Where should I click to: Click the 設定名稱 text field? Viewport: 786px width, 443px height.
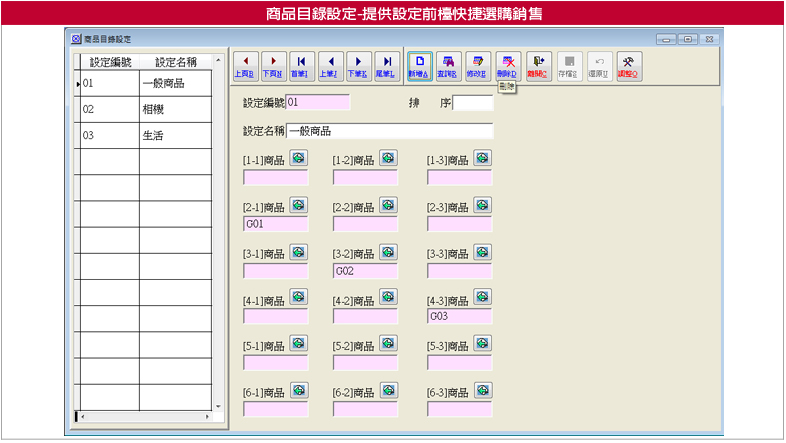(x=390, y=131)
